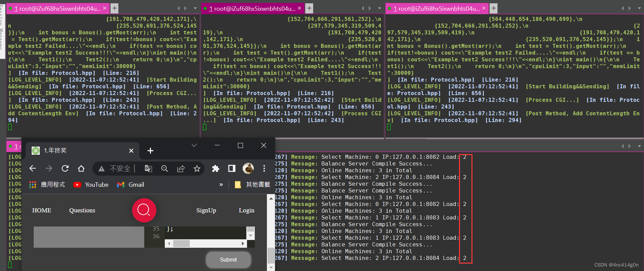Open the Chrome profile avatar
The height and width of the screenshot is (271, 644).
[248, 168]
